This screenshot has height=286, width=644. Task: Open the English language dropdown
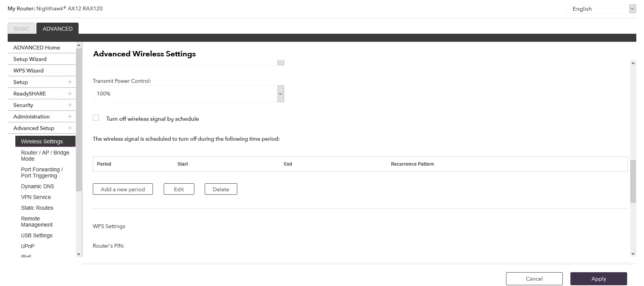(x=601, y=9)
